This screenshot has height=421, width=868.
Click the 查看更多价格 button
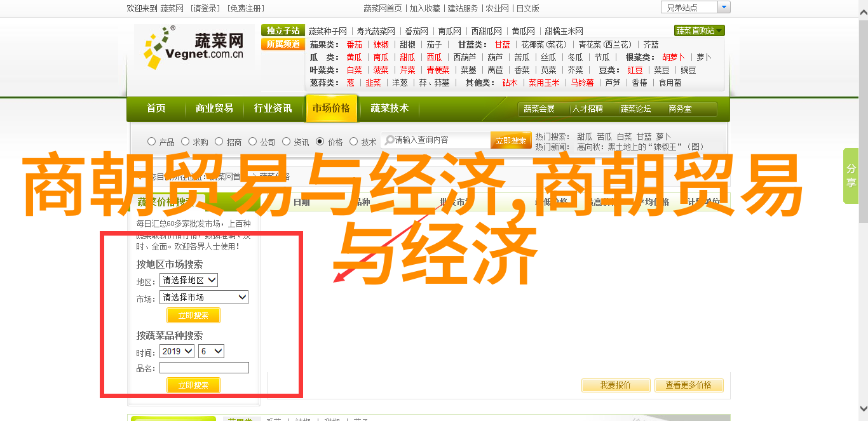point(688,385)
